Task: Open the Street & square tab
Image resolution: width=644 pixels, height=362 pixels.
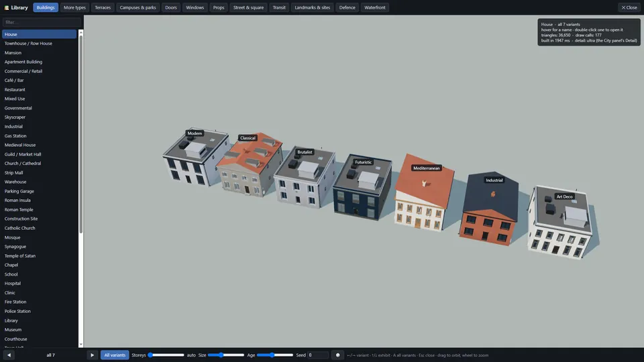Action: pyautogui.click(x=248, y=7)
